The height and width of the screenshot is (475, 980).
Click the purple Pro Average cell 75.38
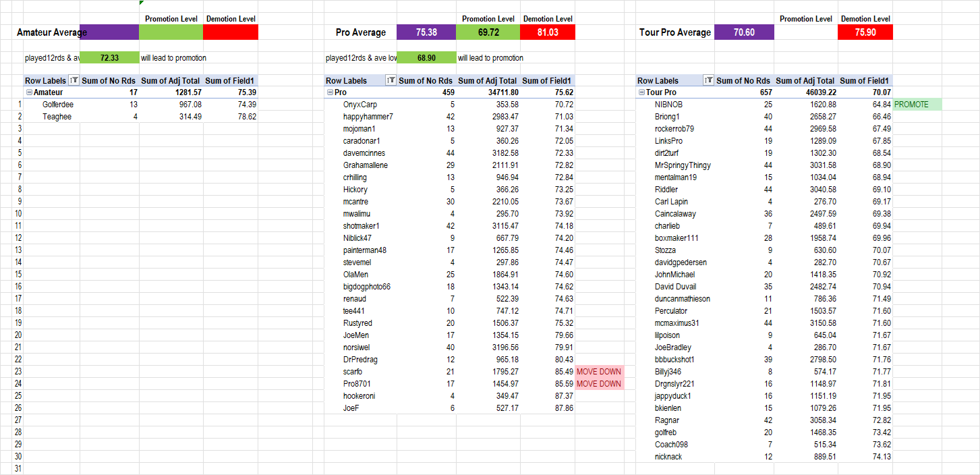(426, 32)
